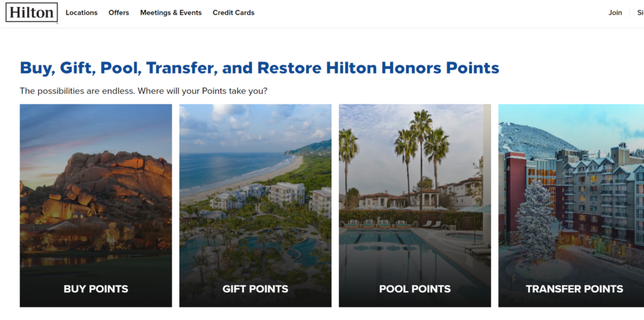Select the GIFT POINTS label

pos(255,289)
